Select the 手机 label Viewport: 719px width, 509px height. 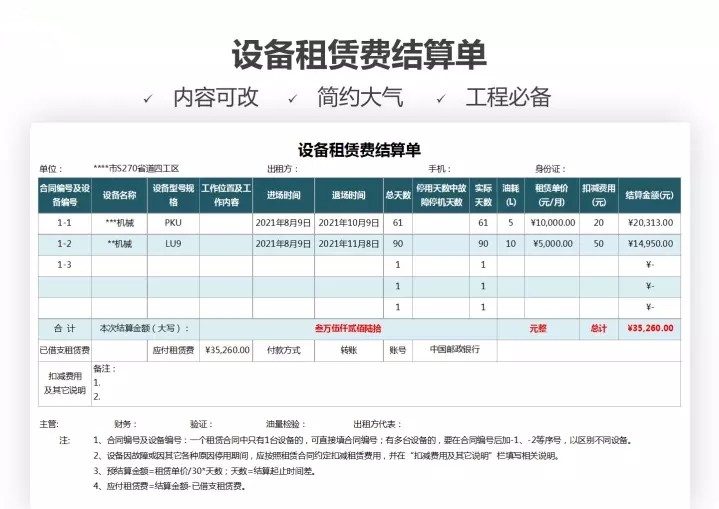click(439, 169)
